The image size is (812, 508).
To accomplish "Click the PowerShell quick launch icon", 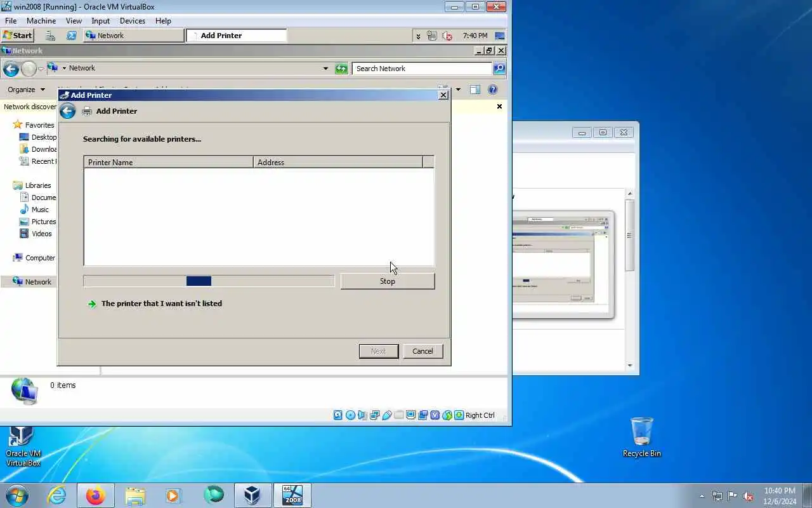I will click(72, 36).
